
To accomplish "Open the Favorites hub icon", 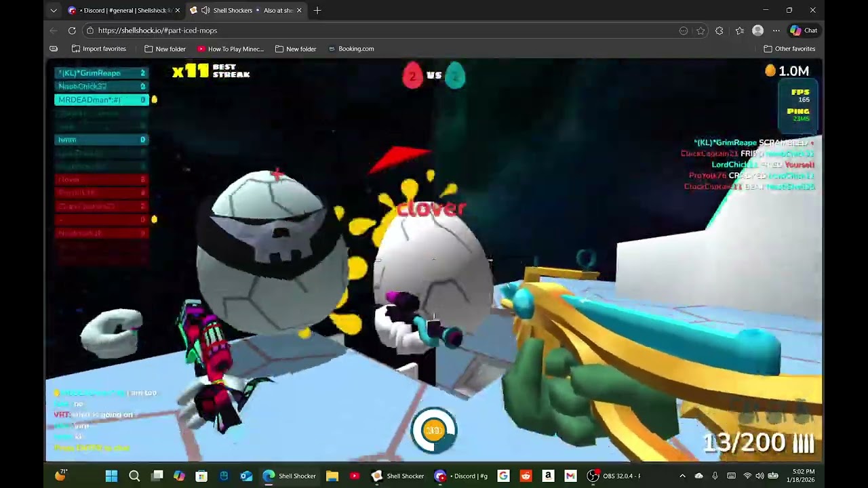I will tap(739, 30).
